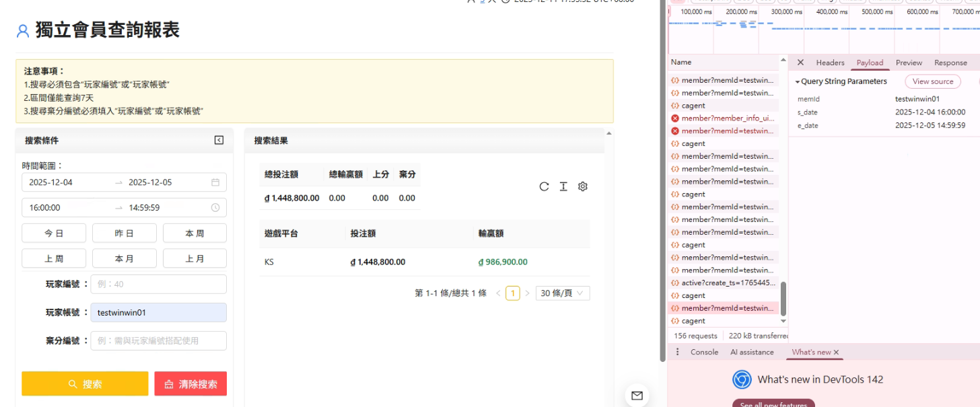Click the calendar icon in the date range field

coord(215,182)
